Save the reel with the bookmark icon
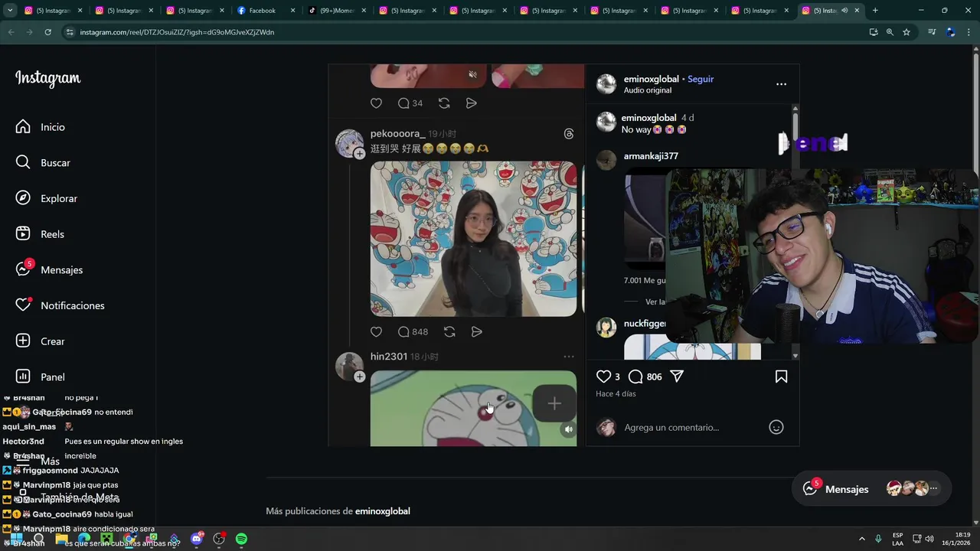Screen dimensions: 980x551 pyautogui.click(x=781, y=377)
